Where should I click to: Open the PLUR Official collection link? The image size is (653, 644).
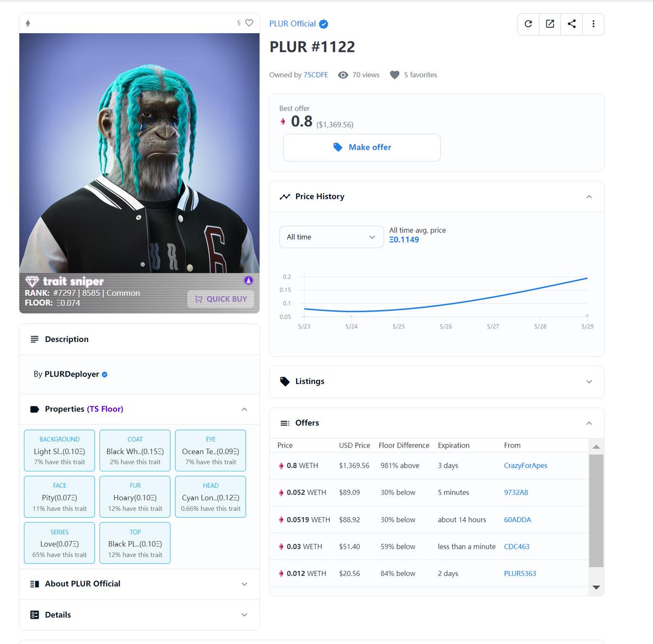292,24
